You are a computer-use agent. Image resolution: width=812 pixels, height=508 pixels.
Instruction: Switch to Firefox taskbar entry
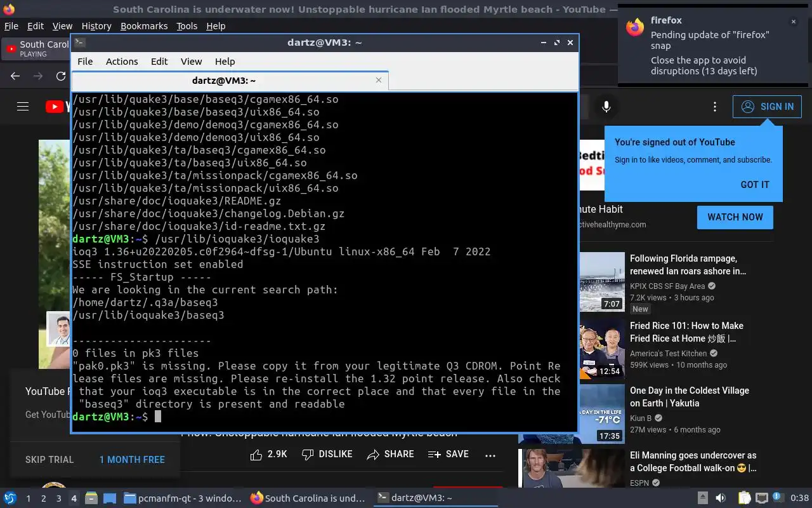point(308,498)
